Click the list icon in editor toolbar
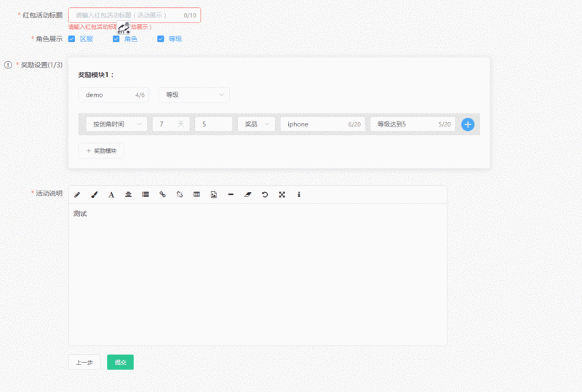Viewport: 582px width, 392px height. pyautogui.click(x=145, y=194)
